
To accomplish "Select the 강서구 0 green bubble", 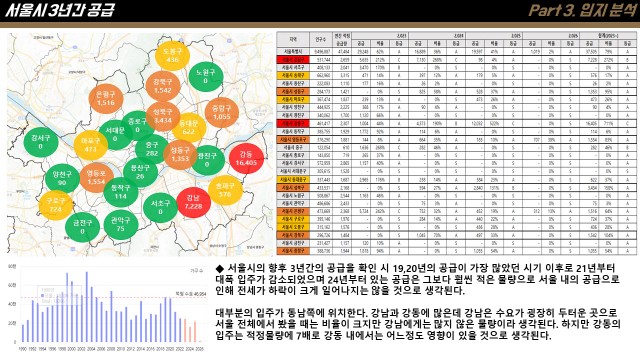I will click(x=40, y=142).
